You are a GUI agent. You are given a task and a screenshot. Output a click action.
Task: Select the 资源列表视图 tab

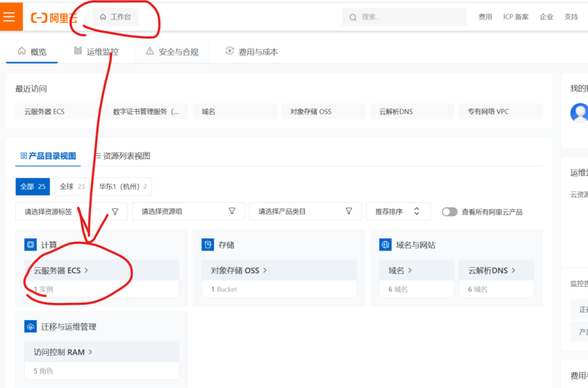123,156
